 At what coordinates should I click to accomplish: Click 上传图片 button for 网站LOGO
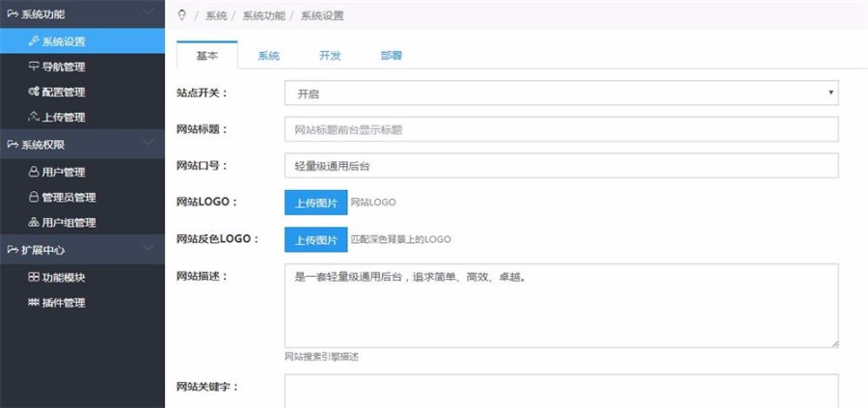point(316,203)
